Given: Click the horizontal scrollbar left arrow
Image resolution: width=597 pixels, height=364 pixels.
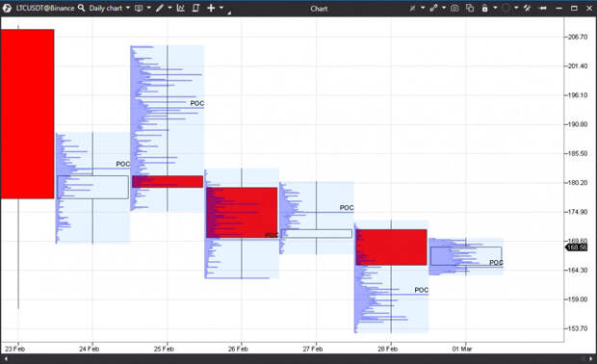Looking at the screenshot, I should [x=6, y=358].
